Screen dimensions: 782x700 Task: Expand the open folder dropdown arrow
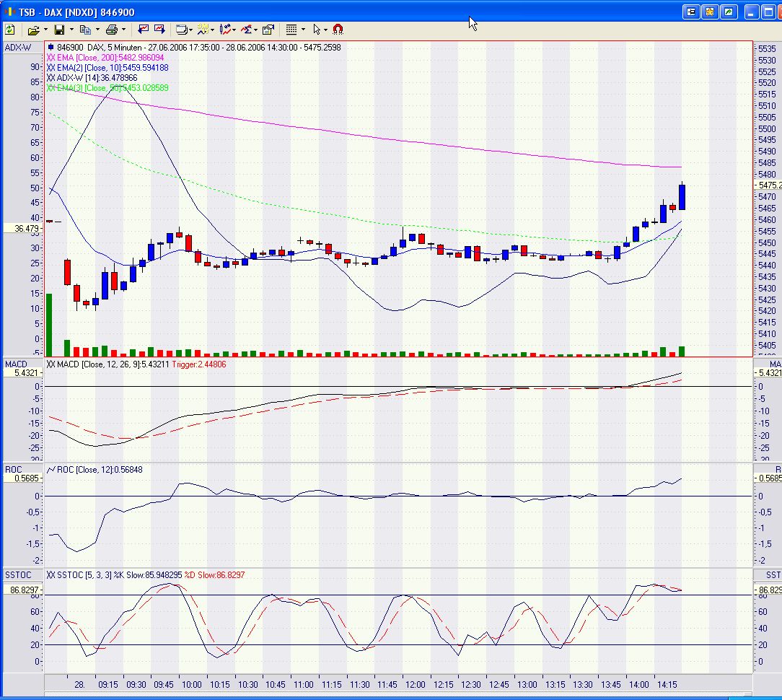45,30
